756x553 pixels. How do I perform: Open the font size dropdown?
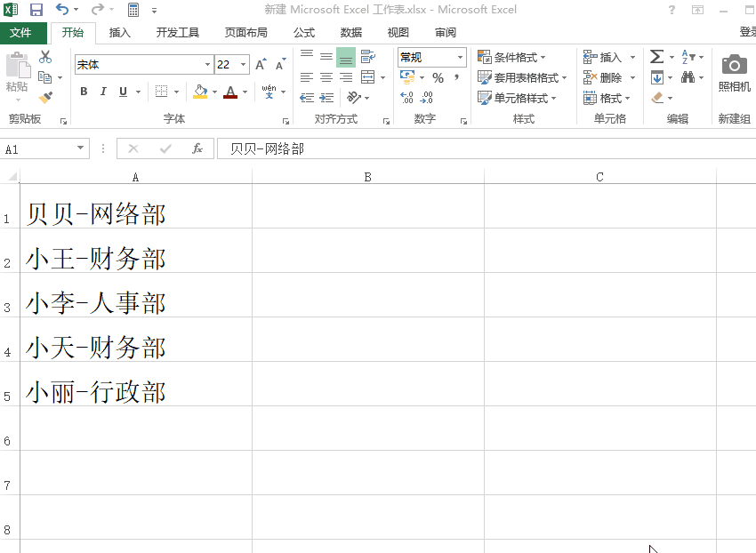[243, 64]
